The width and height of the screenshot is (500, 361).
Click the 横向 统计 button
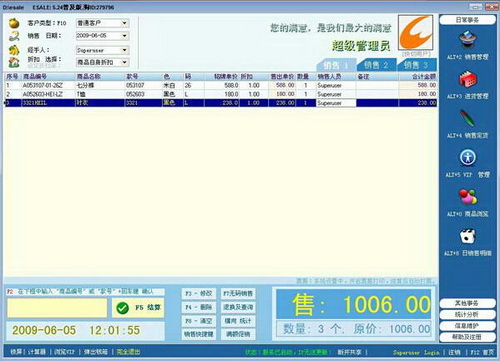coord(238,321)
